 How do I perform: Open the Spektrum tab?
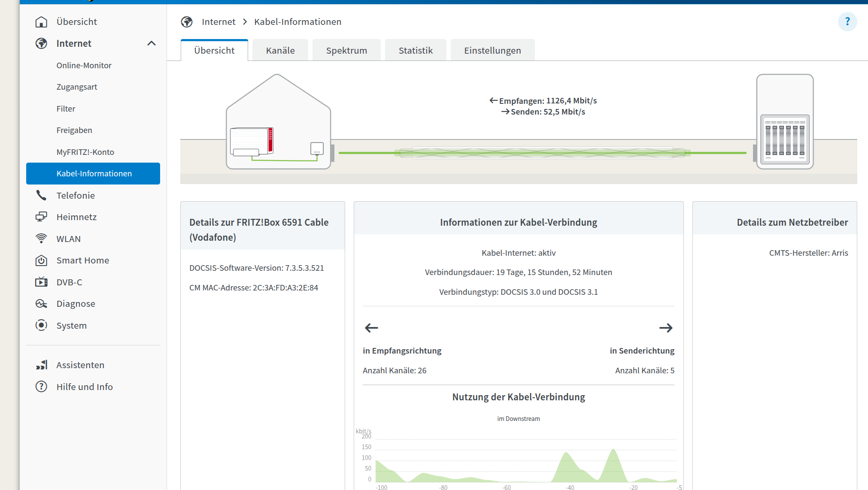point(346,51)
